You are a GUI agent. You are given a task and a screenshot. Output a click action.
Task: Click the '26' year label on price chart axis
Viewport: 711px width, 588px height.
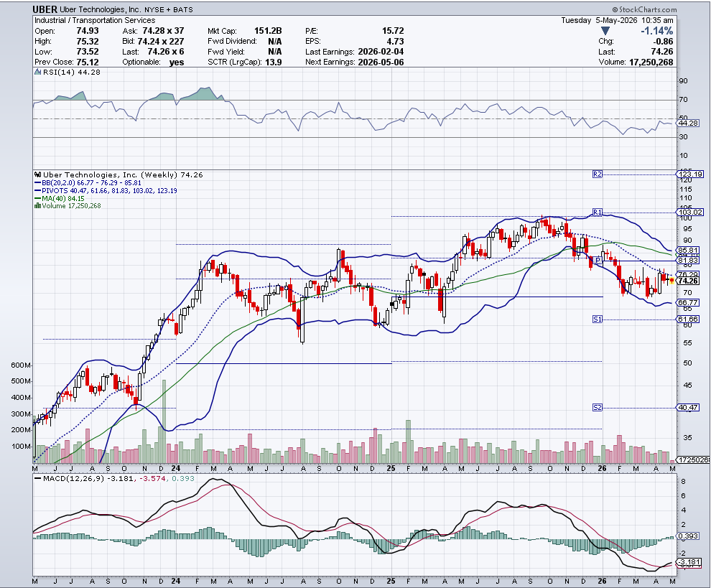click(602, 468)
